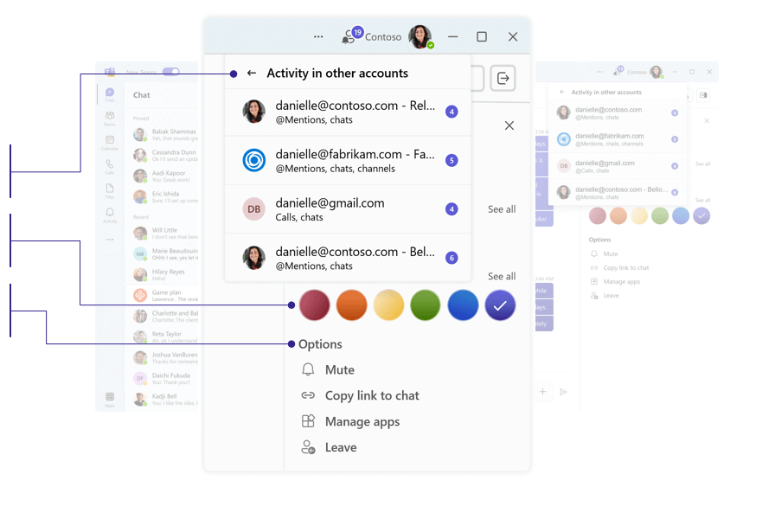Open the Contoso profile avatar menu
Screen dimensions: 775x532
[x=420, y=37]
